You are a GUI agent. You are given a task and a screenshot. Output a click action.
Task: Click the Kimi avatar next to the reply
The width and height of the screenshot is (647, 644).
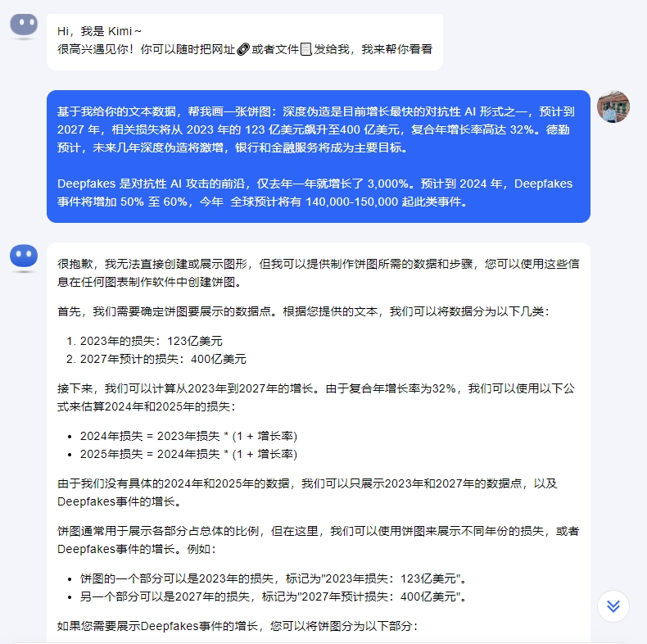[24, 256]
